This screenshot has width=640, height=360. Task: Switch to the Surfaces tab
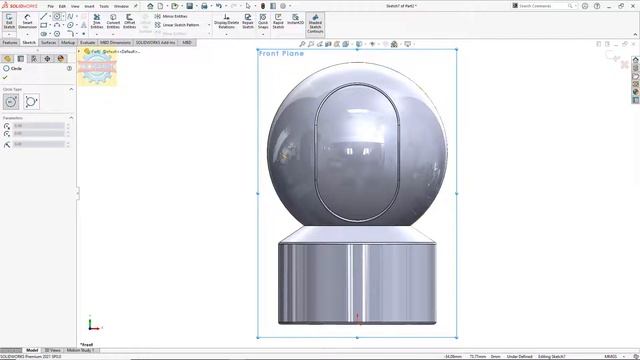(49, 42)
